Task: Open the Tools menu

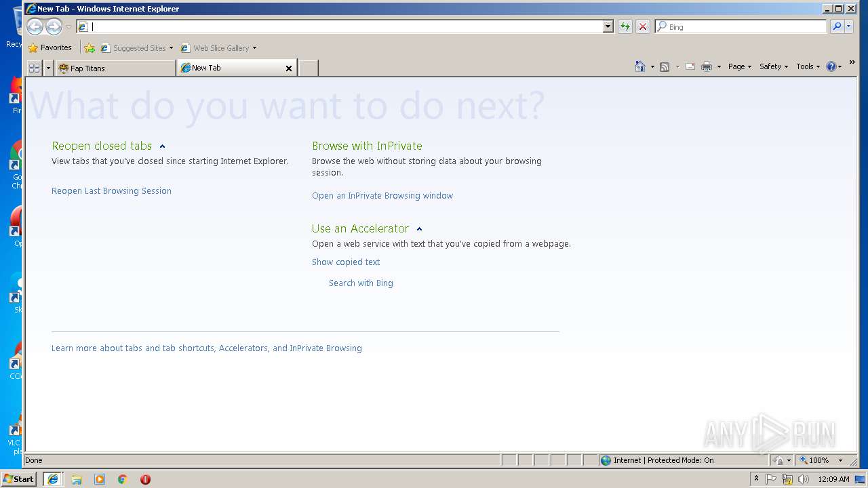Action: 808,66
